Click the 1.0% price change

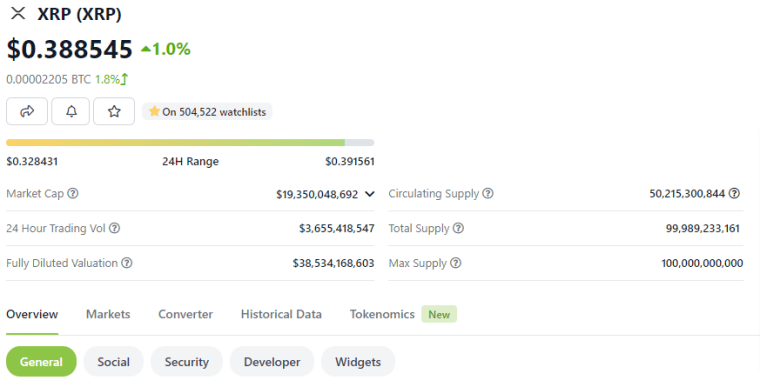click(171, 49)
